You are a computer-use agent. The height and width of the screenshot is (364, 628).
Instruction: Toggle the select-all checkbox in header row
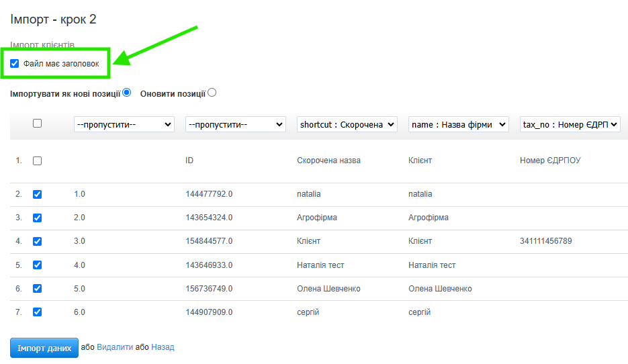38,124
